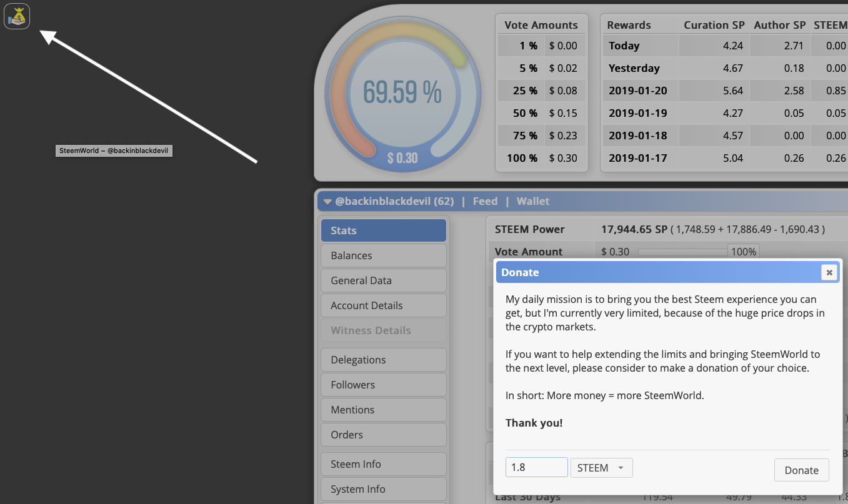Open Account Details section
The width and height of the screenshot is (848, 504).
click(384, 305)
